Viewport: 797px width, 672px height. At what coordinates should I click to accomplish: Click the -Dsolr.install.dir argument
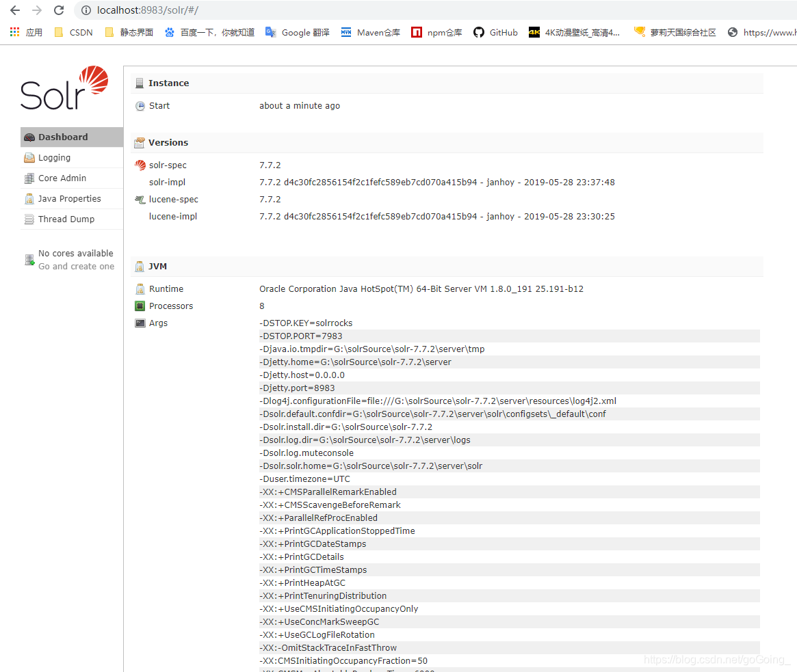click(x=345, y=427)
